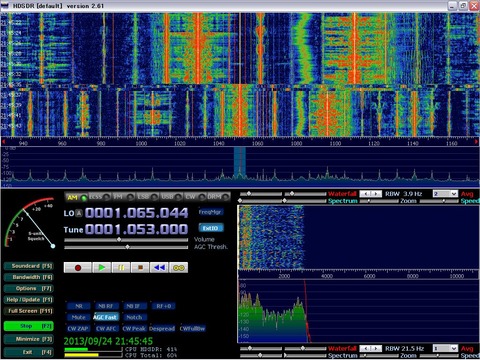Click lower RBW left arrow stepper
The height and width of the screenshot is (360, 480).
365,348
